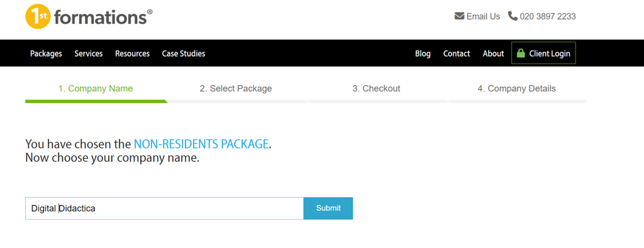This screenshot has width=644, height=248.
Task: Open the Contact page
Action: (457, 54)
